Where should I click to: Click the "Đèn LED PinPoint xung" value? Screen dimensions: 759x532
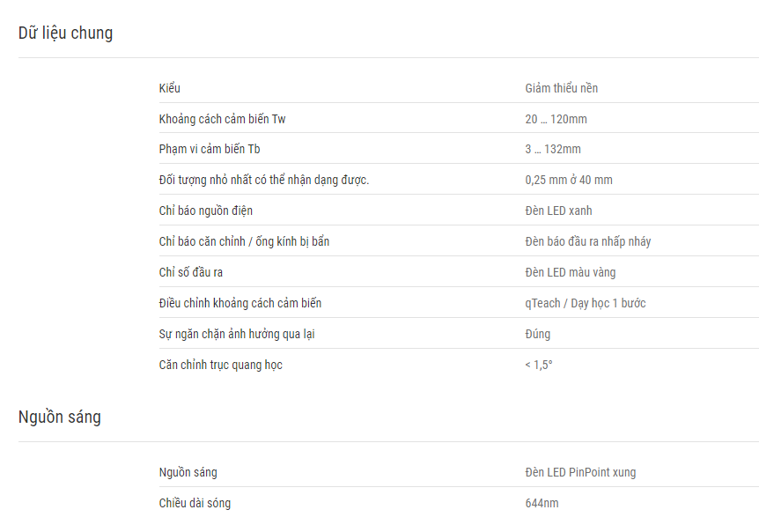coord(580,472)
